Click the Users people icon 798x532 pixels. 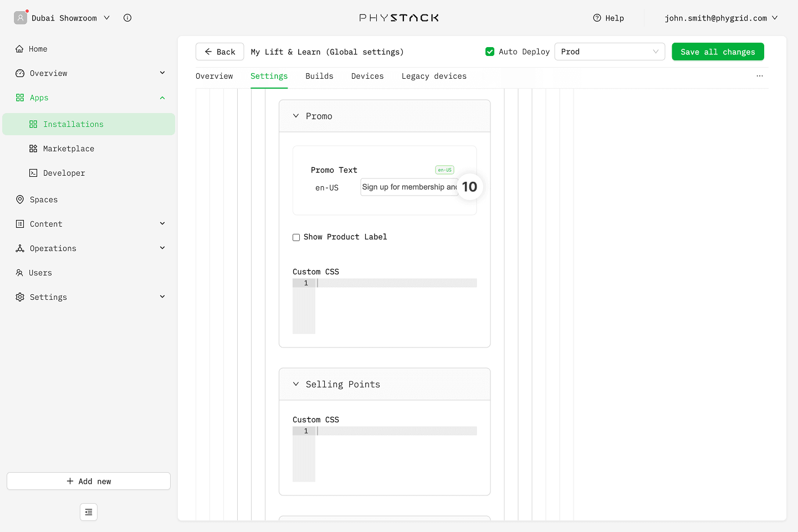tap(19, 273)
